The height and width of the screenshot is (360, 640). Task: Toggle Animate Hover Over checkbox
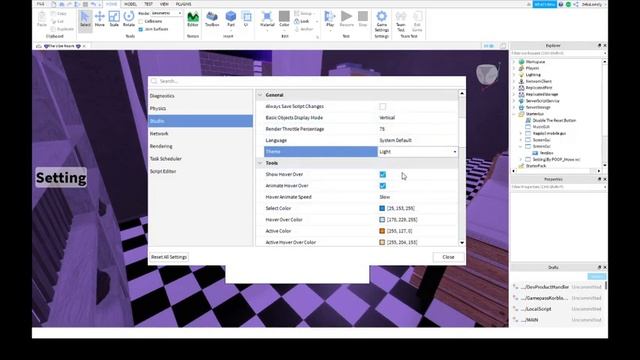click(382, 186)
